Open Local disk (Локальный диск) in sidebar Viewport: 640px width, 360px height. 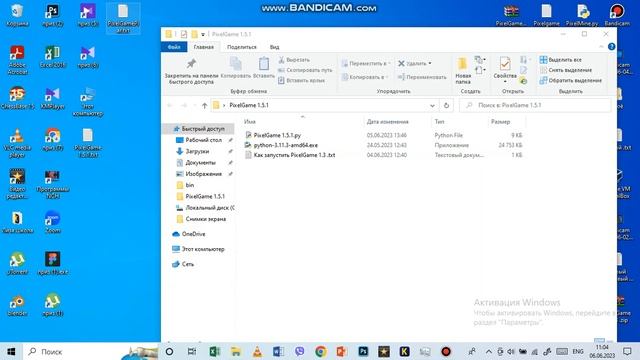tap(209, 208)
